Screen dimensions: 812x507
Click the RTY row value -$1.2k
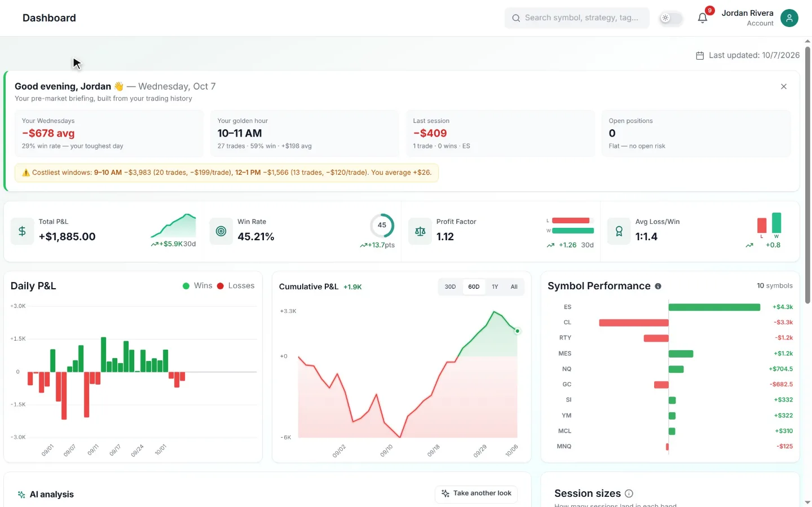(x=784, y=338)
